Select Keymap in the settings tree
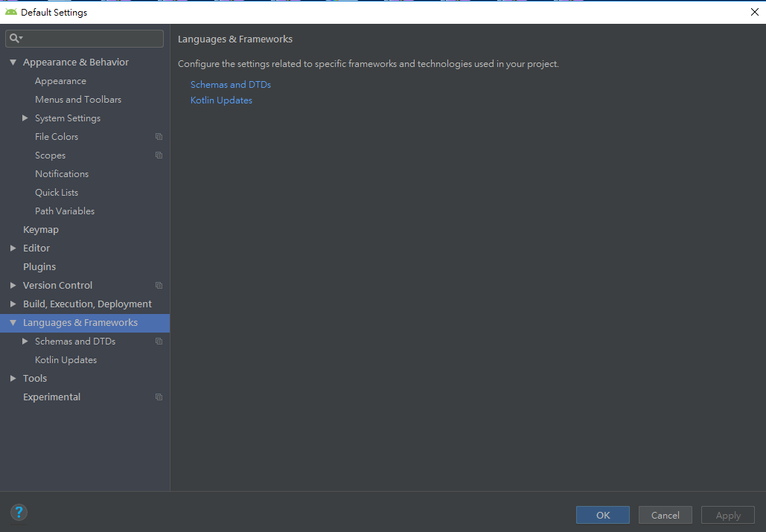This screenshot has height=532, width=766. tap(41, 229)
